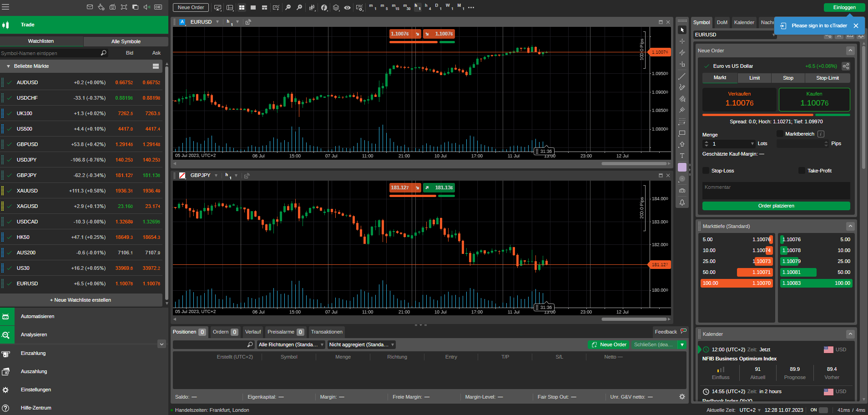Screen dimensions: 868x415
Task: Open the Alle Richtungen filter dropdown
Action: tap(291, 345)
